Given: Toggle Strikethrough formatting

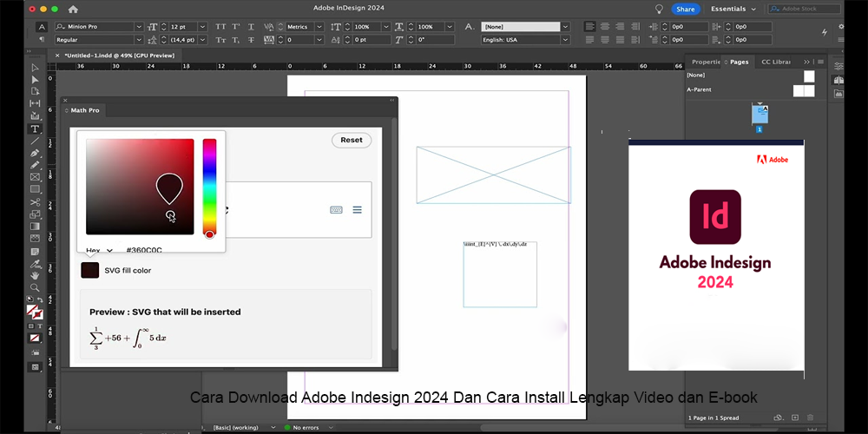Looking at the screenshot, I should (252, 40).
